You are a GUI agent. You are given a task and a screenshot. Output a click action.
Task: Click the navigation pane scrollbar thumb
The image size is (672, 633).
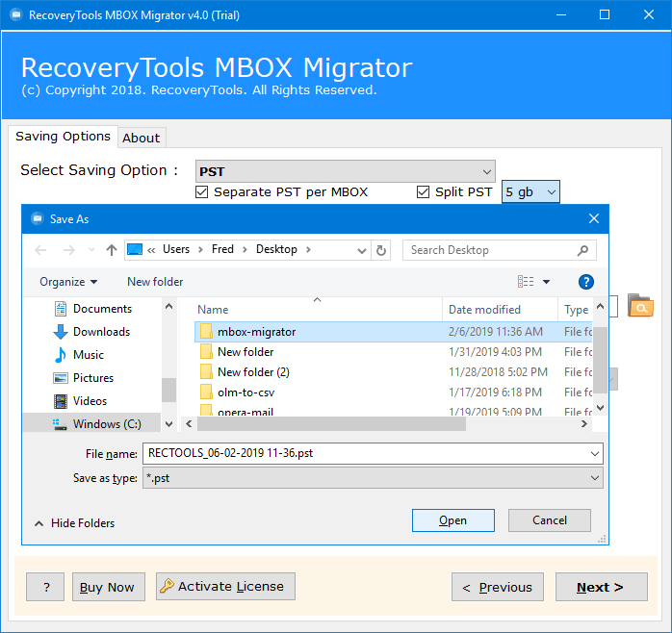168,390
